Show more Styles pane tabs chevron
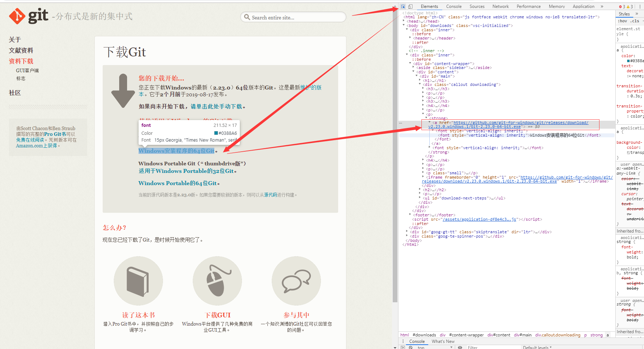Viewport: 644px width, 349px height. coord(637,14)
